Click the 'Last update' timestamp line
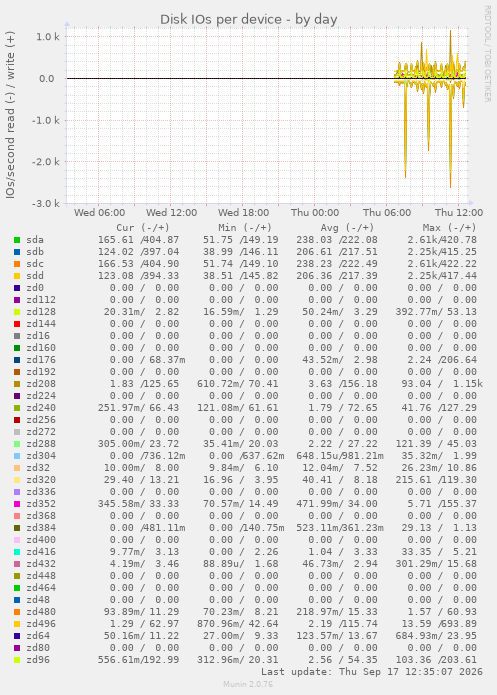Screen dimensions: 497x695 [x=372, y=672]
